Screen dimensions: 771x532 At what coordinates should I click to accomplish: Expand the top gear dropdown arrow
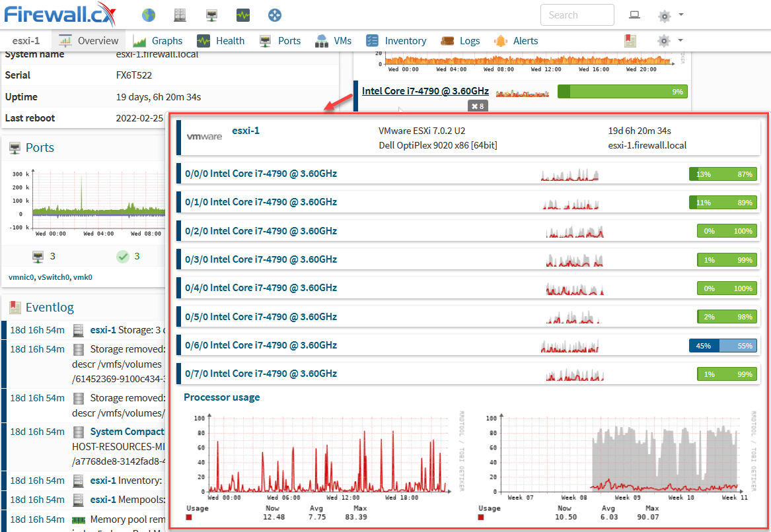click(x=681, y=15)
